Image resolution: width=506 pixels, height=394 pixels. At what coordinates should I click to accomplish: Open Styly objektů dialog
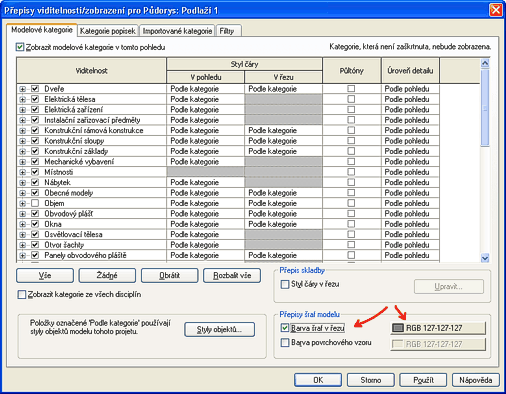[x=219, y=329]
